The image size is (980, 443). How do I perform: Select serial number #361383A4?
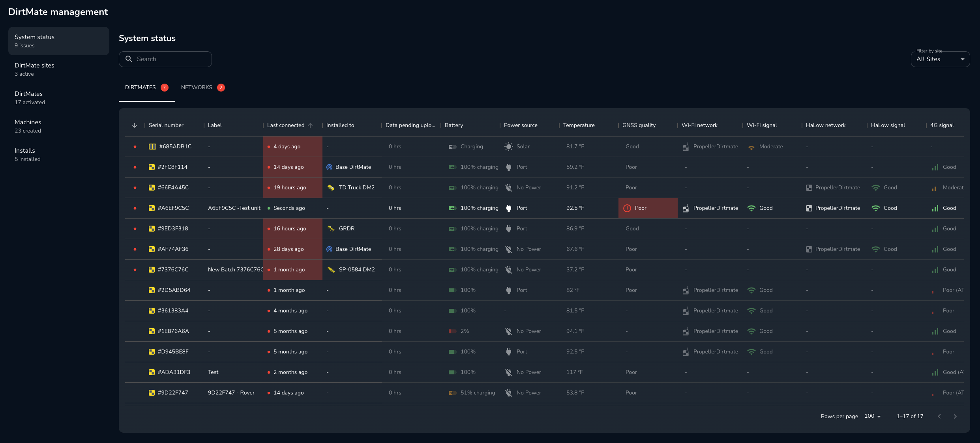click(x=173, y=311)
